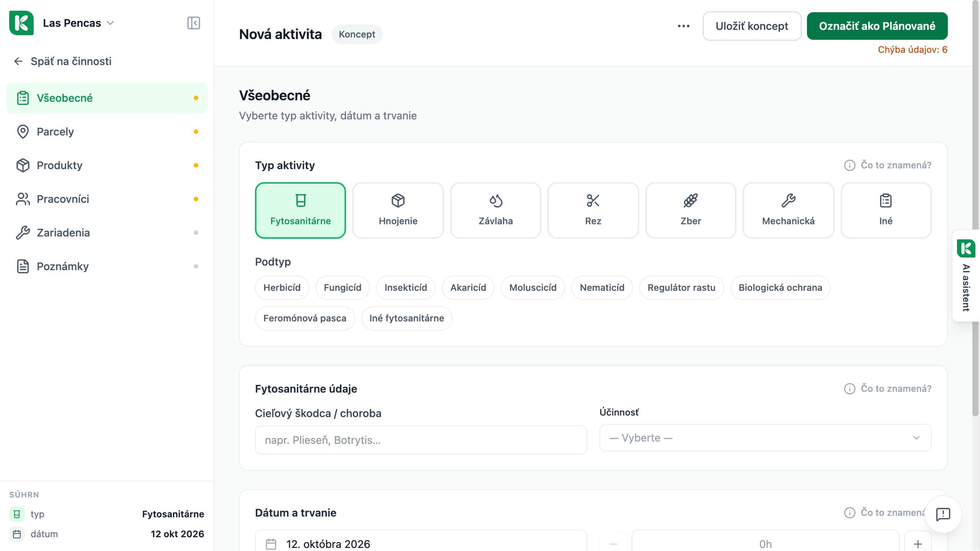
Task: Choose Insekticíd subtype chip
Action: [406, 288]
